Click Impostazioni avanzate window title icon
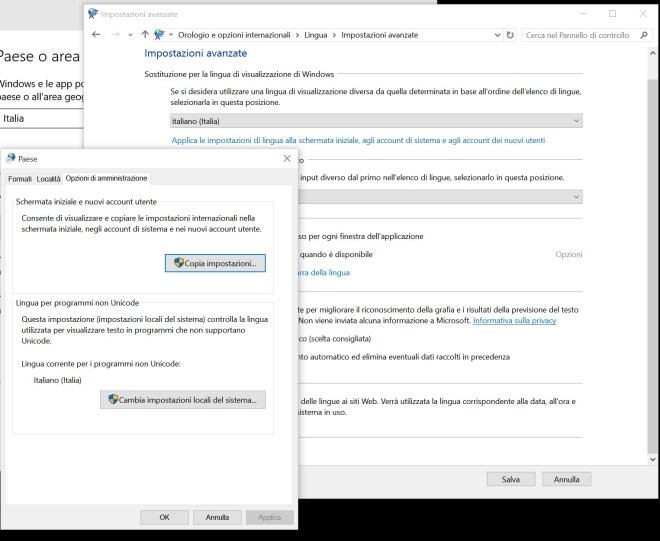 [x=93, y=14]
